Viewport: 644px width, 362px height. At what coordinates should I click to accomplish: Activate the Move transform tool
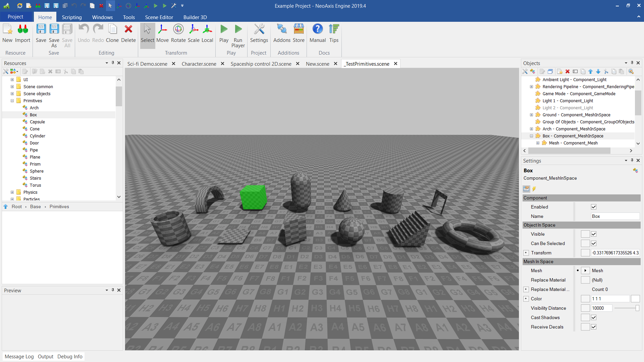click(162, 33)
